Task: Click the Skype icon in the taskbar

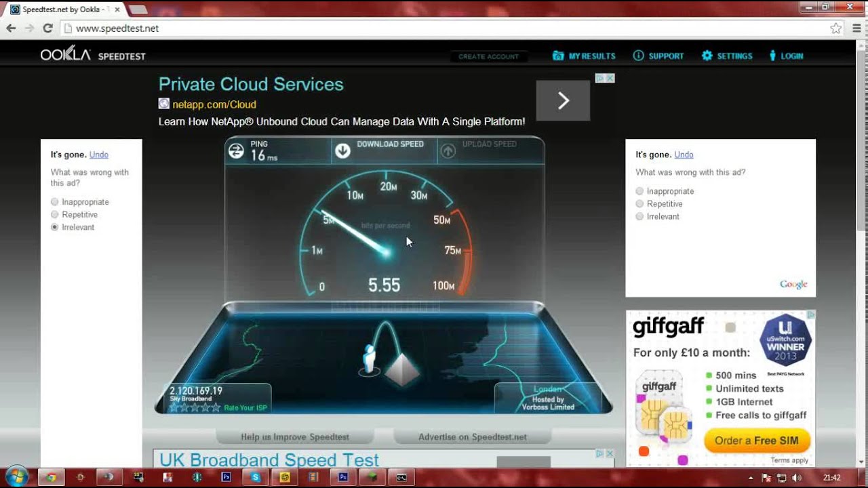Action: (256, 477)
